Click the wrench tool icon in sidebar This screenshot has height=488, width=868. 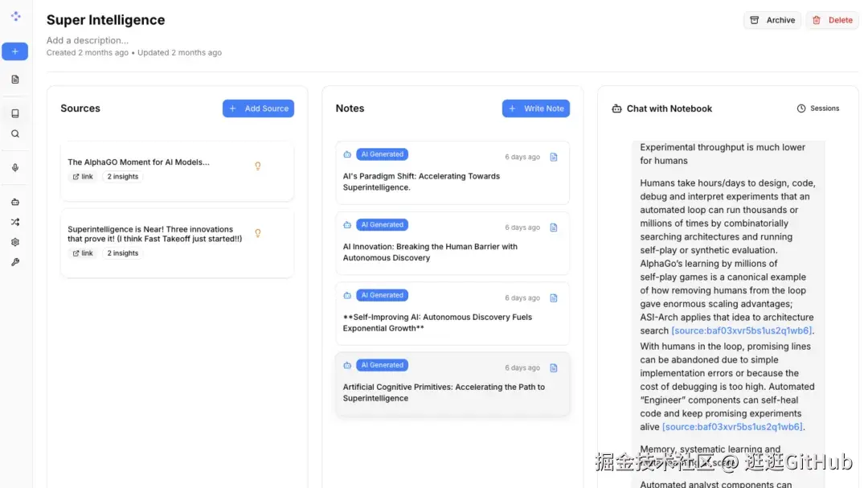tap(14, 262)
